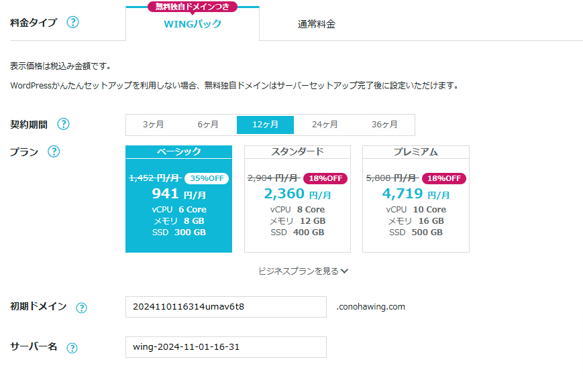Choose the 3ヶ月 contract period
Image resolution: width=583 pixels, height=392 pixels.
(153, 125)
